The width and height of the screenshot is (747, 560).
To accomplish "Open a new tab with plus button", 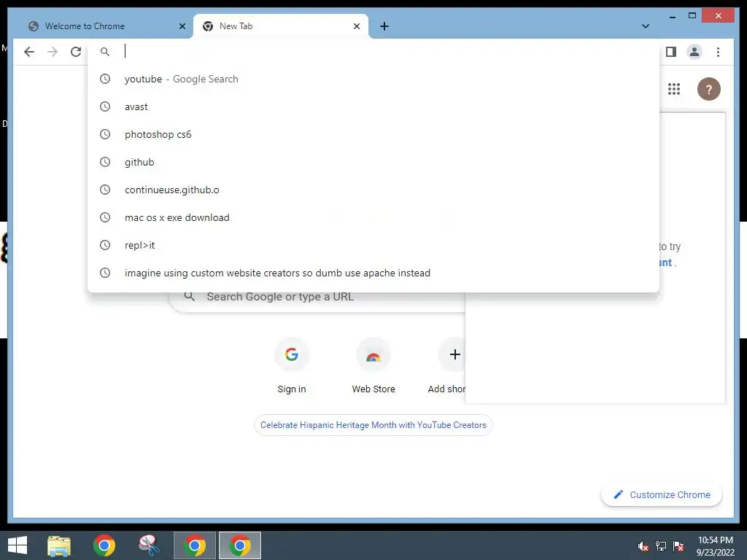I will 384,26.
